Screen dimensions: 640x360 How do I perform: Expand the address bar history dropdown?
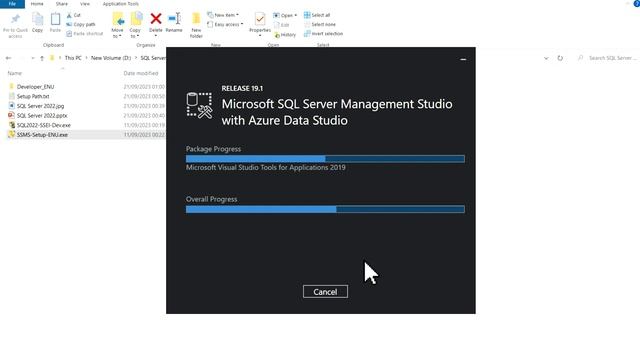[546, 58]
